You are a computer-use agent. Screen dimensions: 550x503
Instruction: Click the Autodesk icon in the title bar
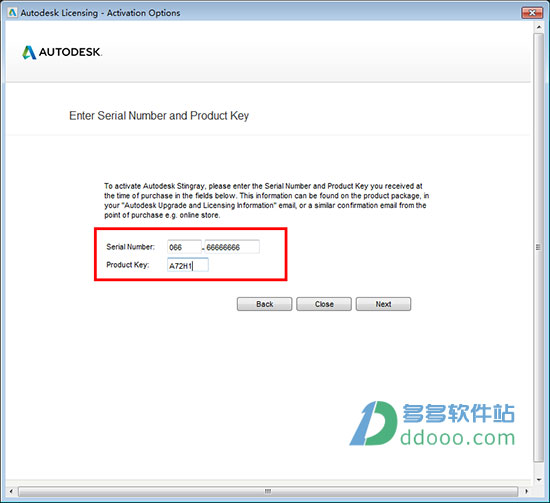click(12, 13)
